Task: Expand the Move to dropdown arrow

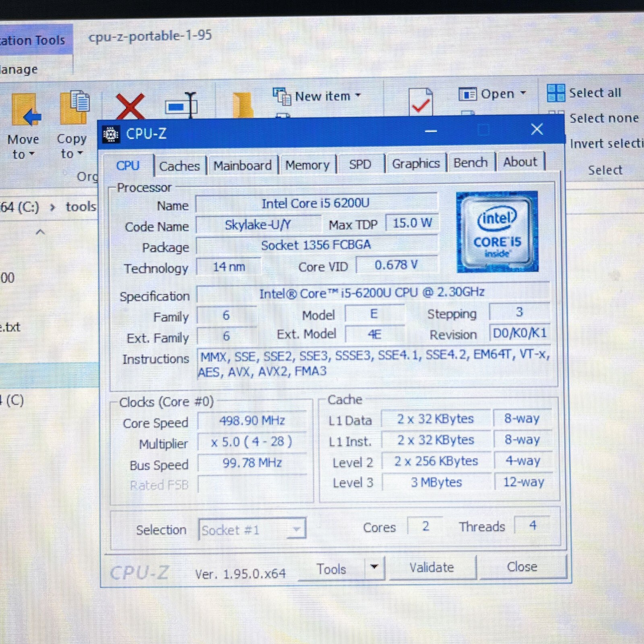Action: tap(32, 154)
